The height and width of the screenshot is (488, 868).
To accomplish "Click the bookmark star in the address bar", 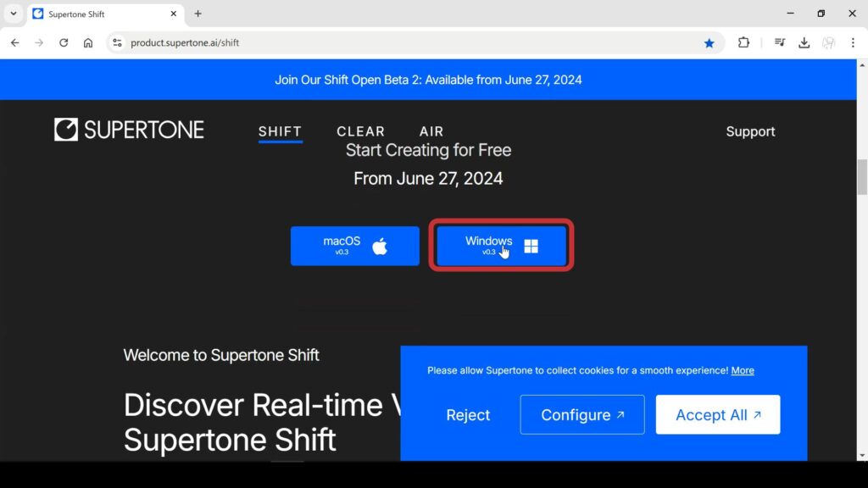I will click(x=709, y=43).
